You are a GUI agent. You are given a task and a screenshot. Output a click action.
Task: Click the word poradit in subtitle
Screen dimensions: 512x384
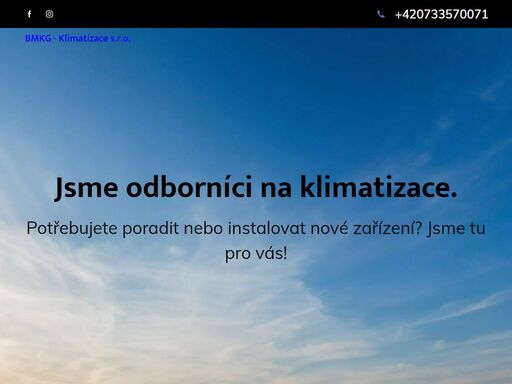[x=150, y=229]
